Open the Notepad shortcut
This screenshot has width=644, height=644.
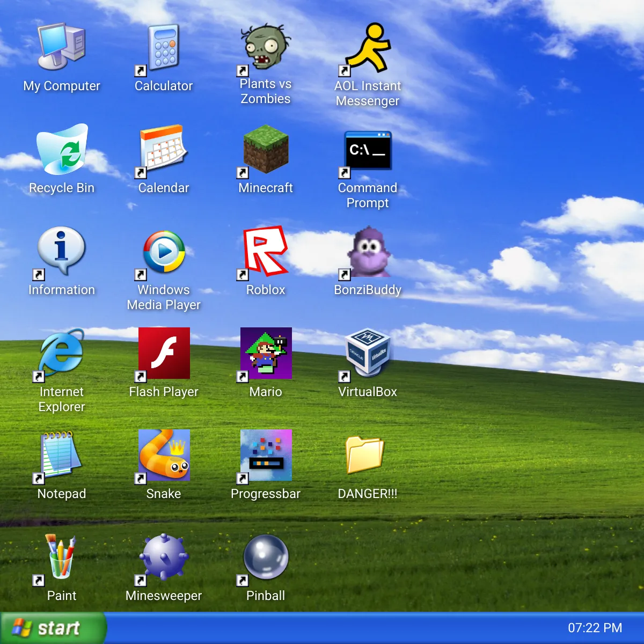(62, 455)
